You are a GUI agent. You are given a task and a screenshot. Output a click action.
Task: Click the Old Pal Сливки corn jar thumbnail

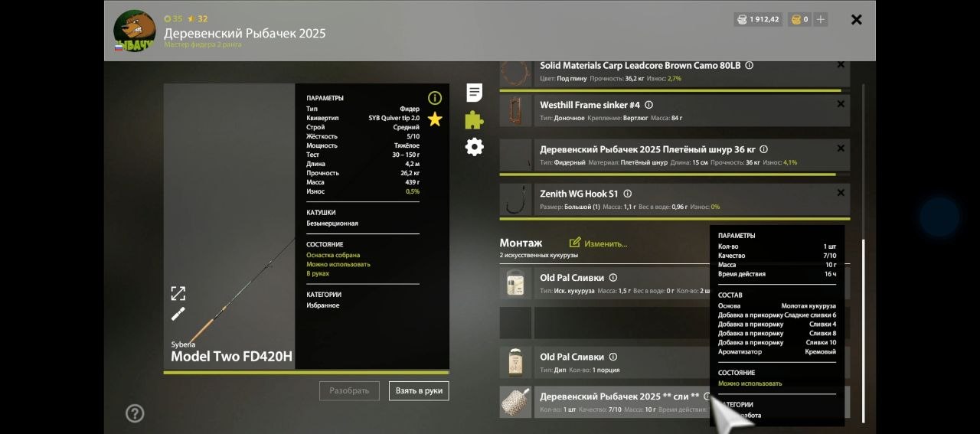(515, 283)
